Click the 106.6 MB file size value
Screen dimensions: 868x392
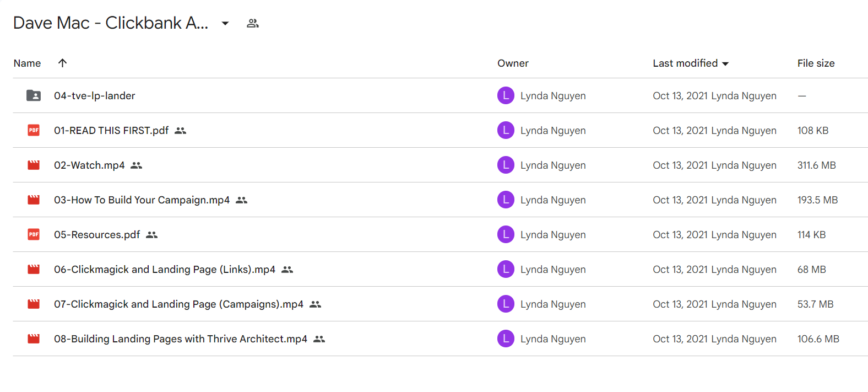pos(818,339)
